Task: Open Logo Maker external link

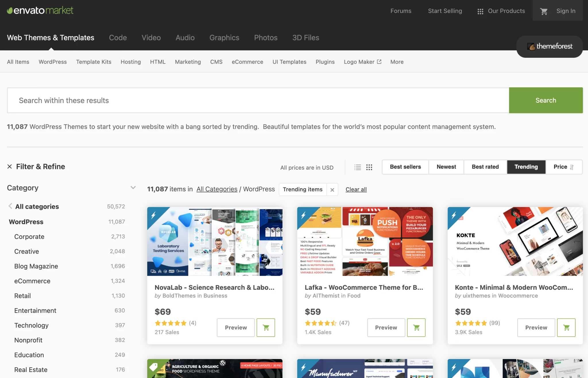Action: pyautogui.click(x=363, y=62)
